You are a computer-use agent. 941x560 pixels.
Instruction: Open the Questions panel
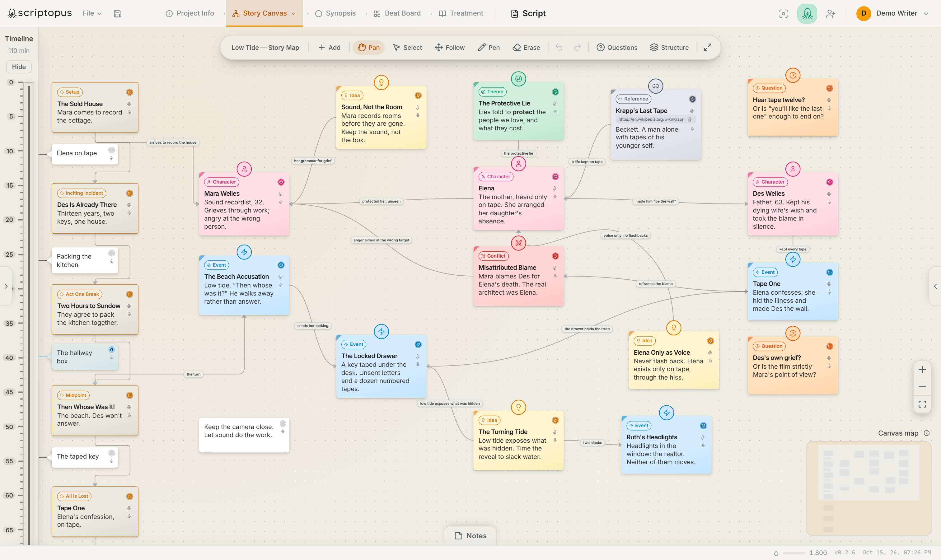617,48
